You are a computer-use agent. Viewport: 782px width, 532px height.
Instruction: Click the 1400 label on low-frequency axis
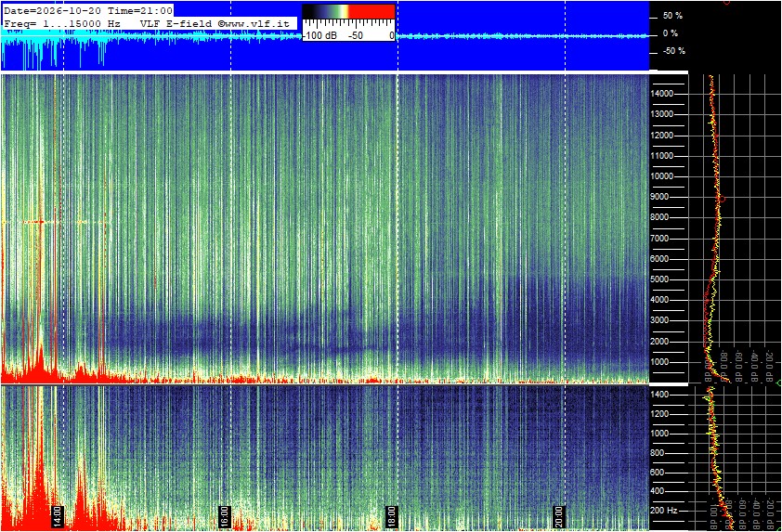(661, 395)
